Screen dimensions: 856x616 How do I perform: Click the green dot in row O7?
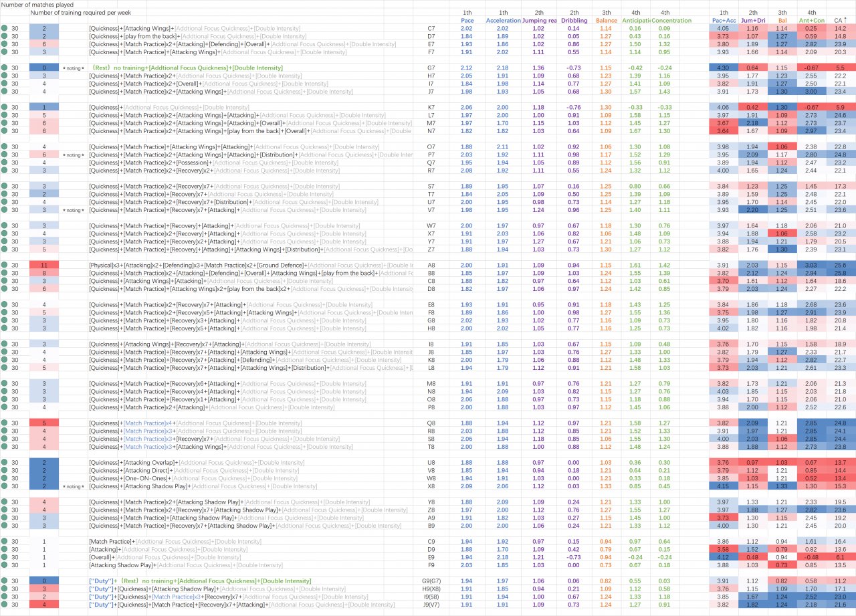coord(4,147)
